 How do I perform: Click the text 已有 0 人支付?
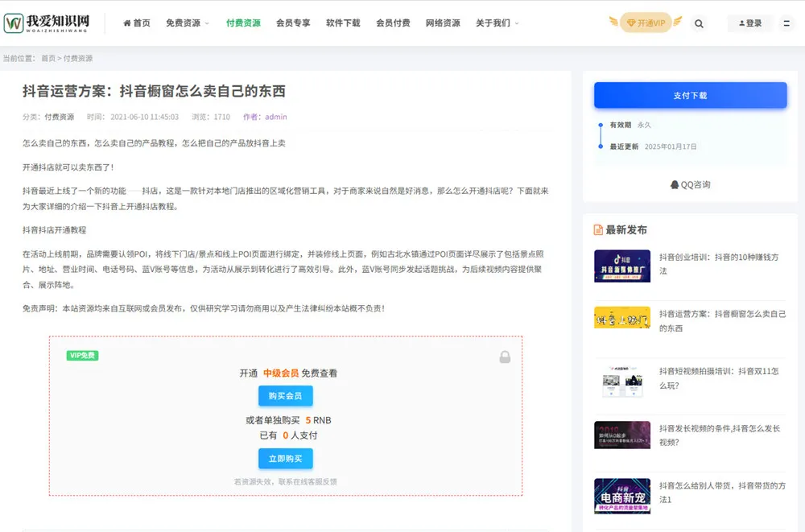coord(288,435)
